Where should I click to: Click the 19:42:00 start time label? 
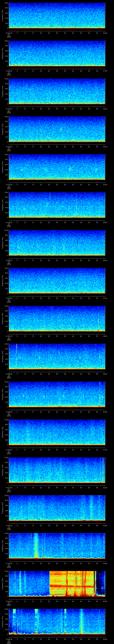point(9,525)
